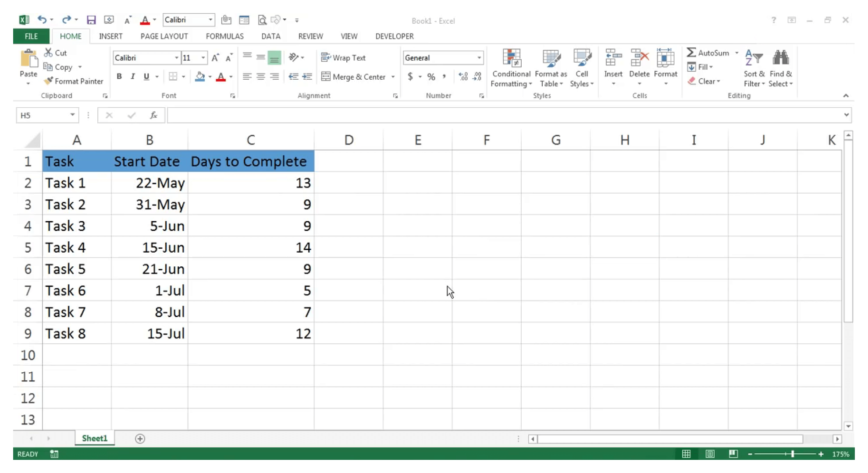The image size is (868, 473).
Task: Click the Name Box input field
Action: pyautogui.click(x=45, y=115)
